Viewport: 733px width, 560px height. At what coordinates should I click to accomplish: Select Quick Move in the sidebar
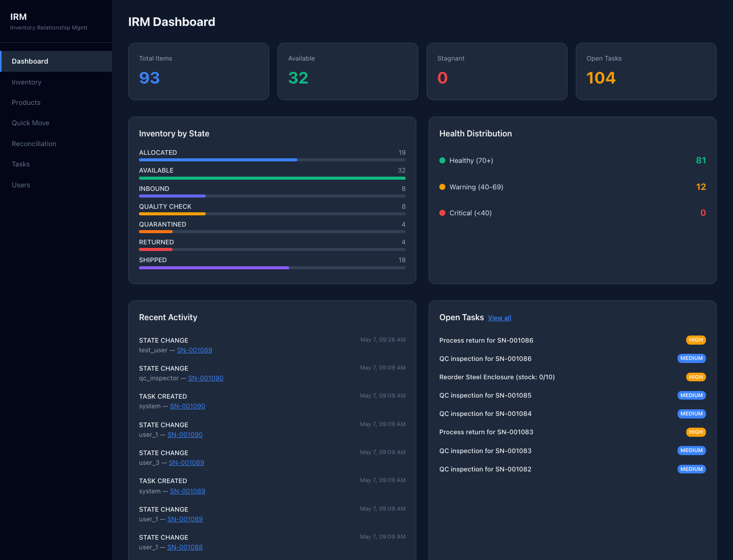[x=56, y=123]
